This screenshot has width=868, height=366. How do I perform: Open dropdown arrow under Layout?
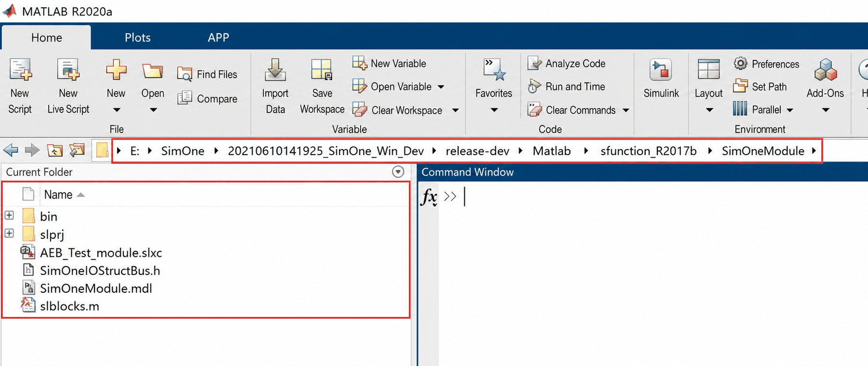[x=709, y=110]
